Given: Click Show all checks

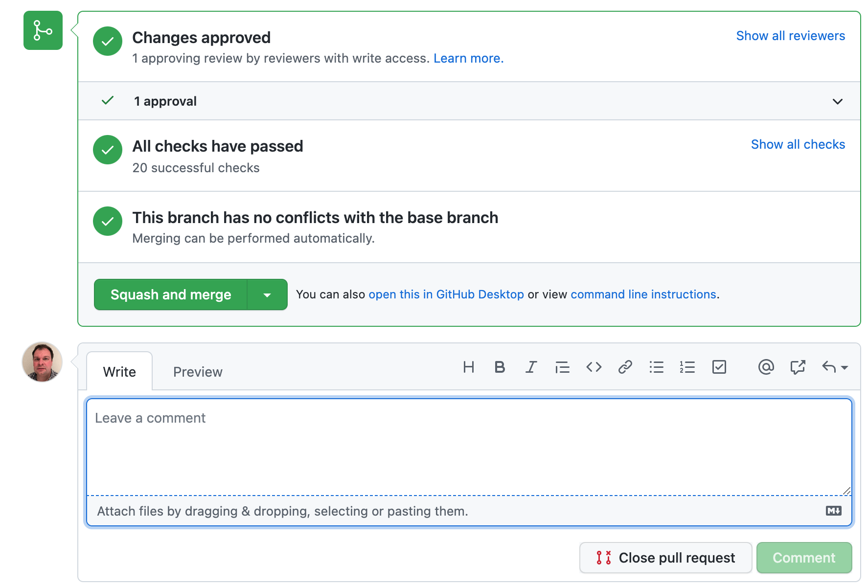Looking at the screenshot, I should (798, 144).
